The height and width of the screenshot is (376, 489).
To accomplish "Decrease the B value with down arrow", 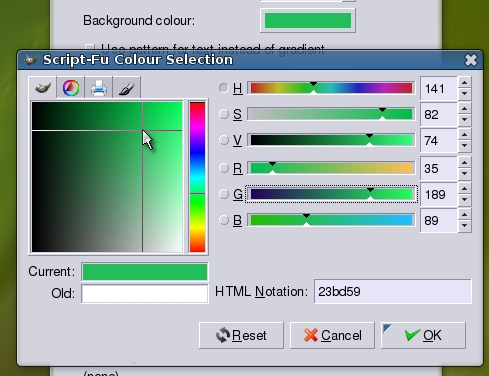I will coord(465,226).
